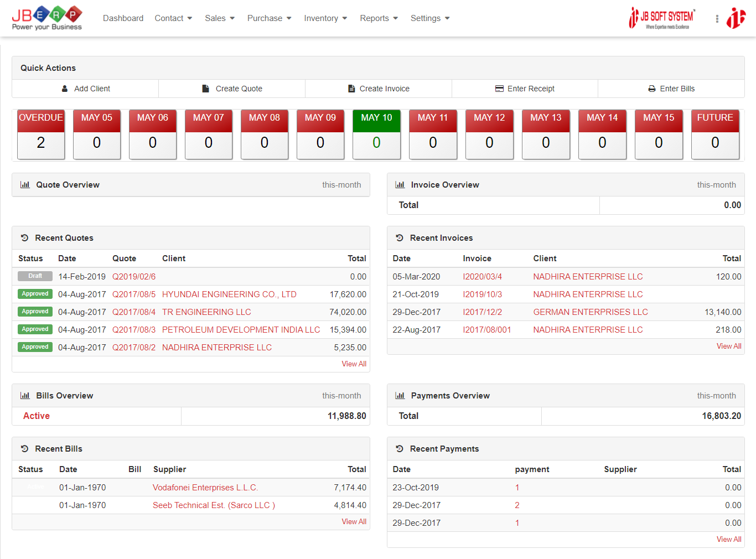Click the Payments total 16,803.20
756x559 pixels.
coord(722,416)
